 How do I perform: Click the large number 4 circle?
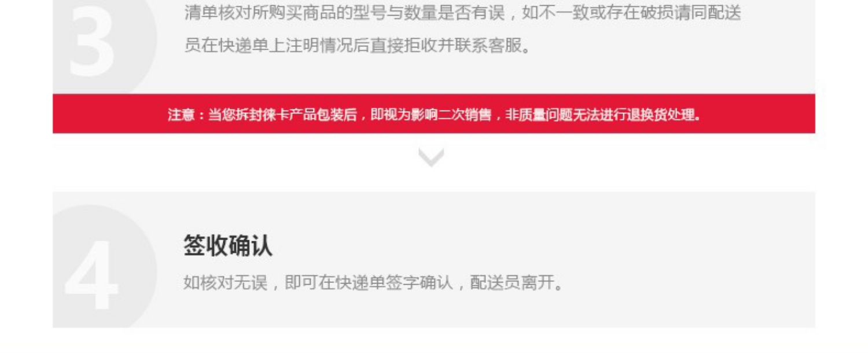click(105, 266)
